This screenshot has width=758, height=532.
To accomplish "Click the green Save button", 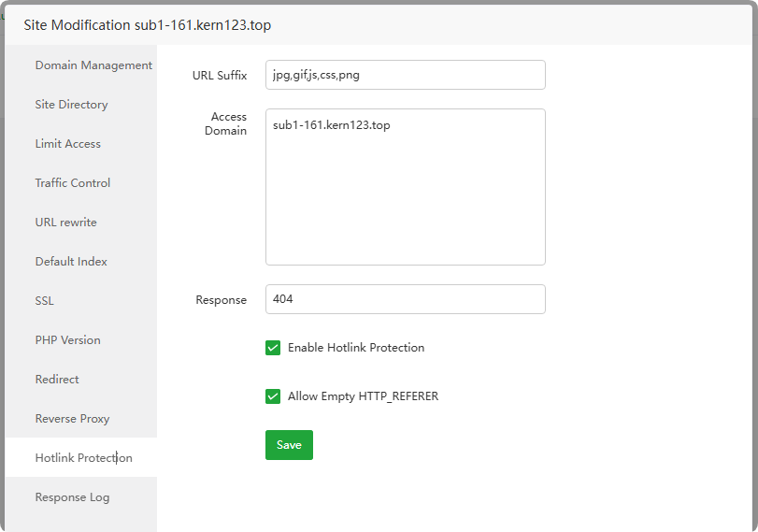I will pyautogui.click(x=289, y=445).
